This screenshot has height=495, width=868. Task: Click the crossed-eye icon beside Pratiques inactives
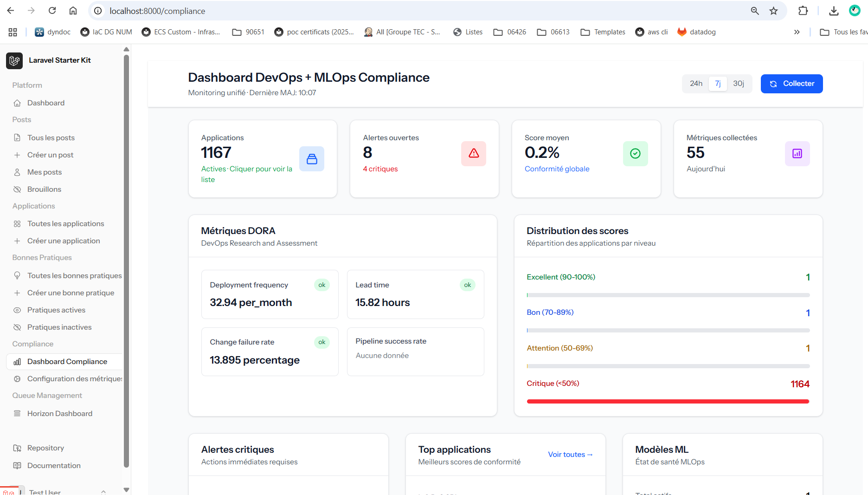coord(17,327)
